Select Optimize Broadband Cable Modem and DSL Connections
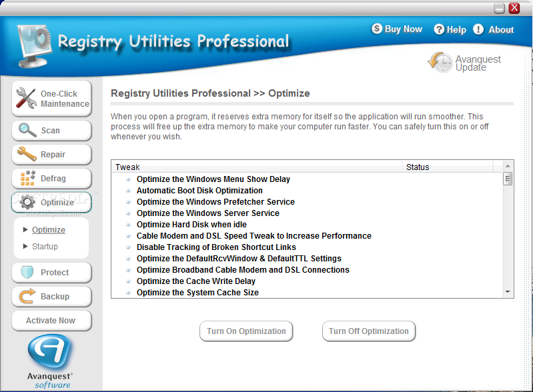This screenshot has width=533, height=392. tap(243, 270)
